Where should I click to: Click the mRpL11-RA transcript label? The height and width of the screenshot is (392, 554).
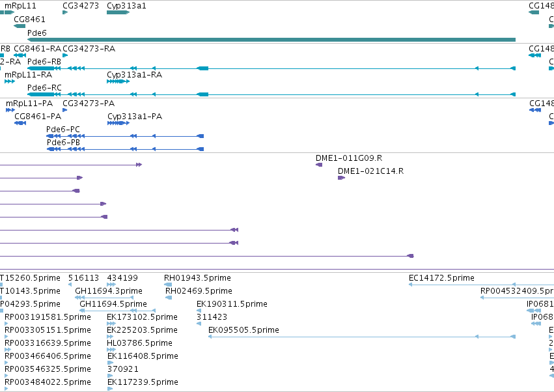point(28,75)
